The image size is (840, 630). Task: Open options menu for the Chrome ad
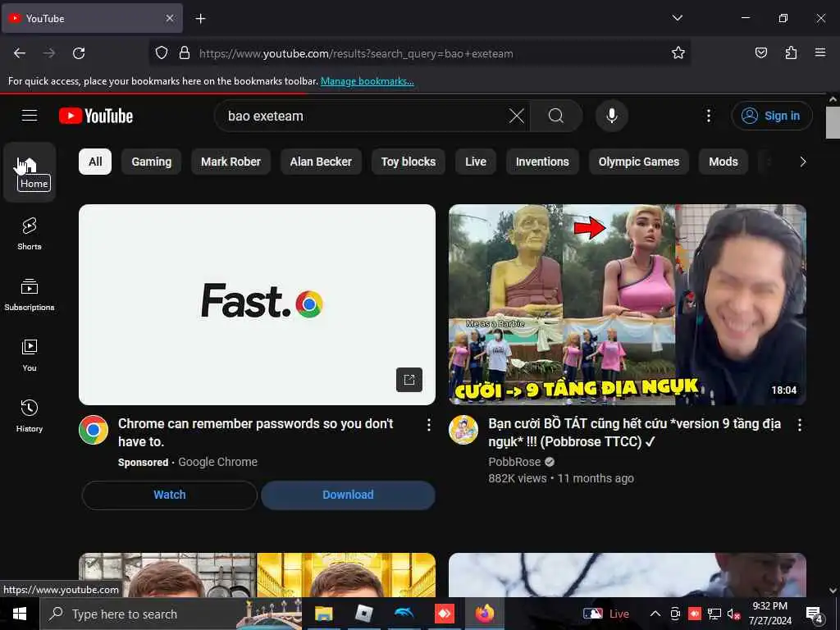tap(428, 425)
